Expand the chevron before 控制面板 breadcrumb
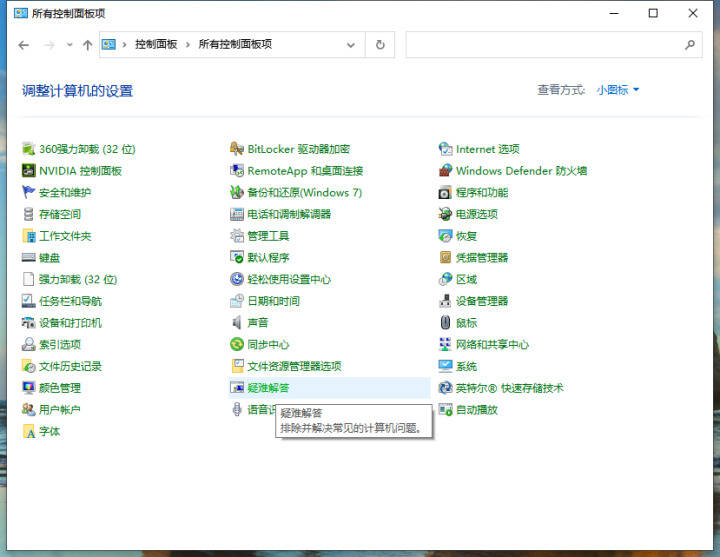The width and height of the screenshot is (720, 557). 124,45
